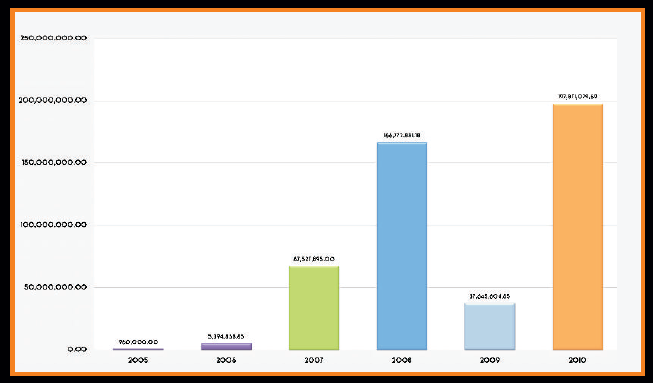Select the small purple 2006 bar
Viewport: 653px width, 383px height.
click(x=226, y=346)
